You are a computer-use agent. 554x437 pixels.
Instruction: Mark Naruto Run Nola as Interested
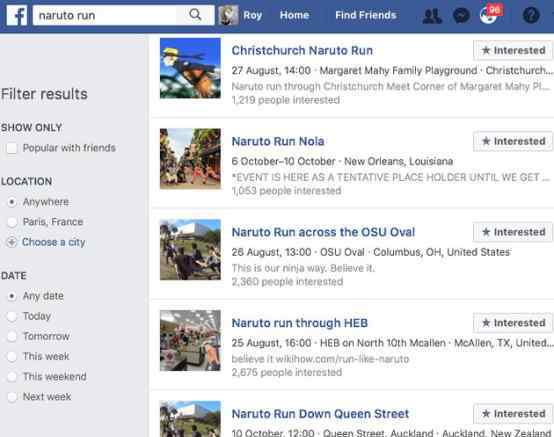click(513, 141)
